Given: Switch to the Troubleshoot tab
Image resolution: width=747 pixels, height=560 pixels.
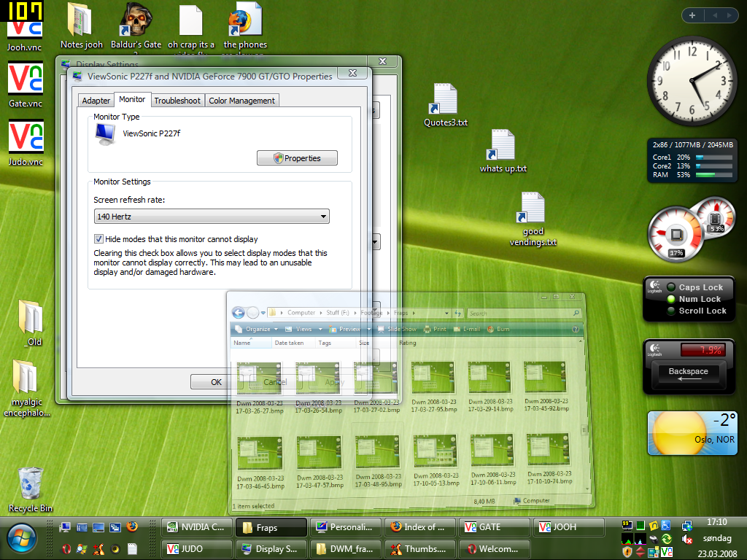Looking at the screenshot, I should click(x=177, y=101).
